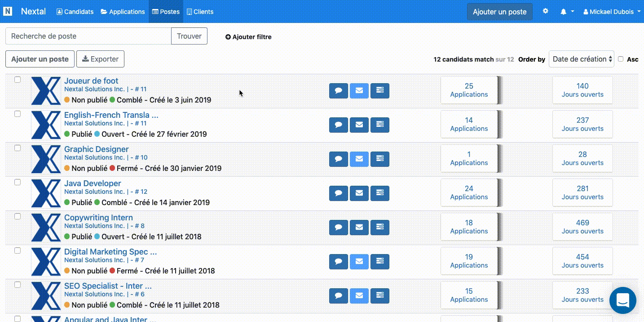Click email icon for English-French Translator row
Image resolution: width=644 pixels, height=322 pixels.
click(359, 125)
